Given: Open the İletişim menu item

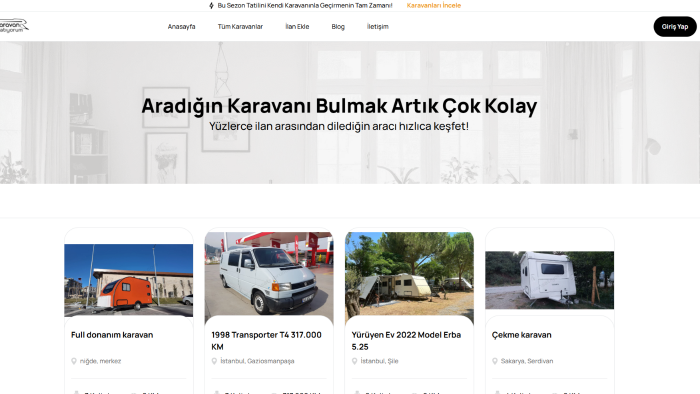Looking at the screenshot, I should pyautogui.click(x=378, y=26).
